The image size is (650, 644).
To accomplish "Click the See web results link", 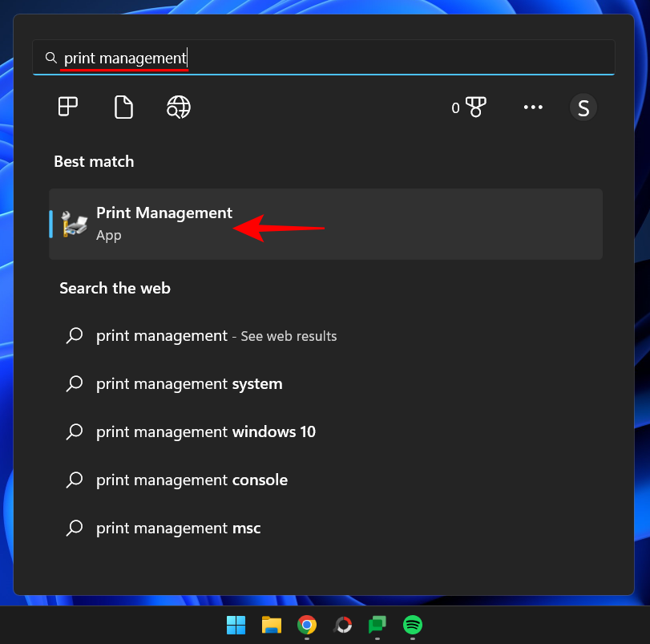I will pyautogui.click(x=289, y=335).
